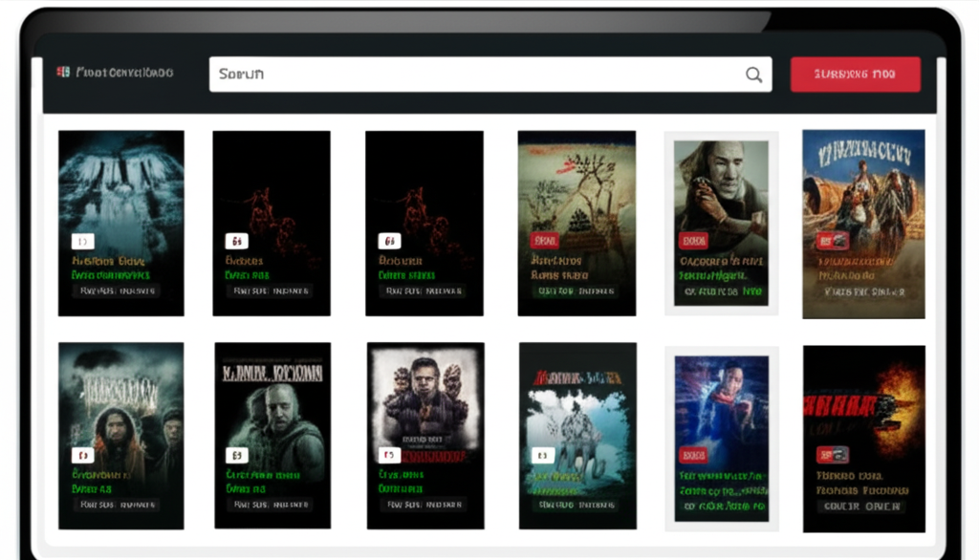Click the red label badge on the scroll-art poster
Screen dimensions: 979x560
pyautogui.click(x=544, y=242)
